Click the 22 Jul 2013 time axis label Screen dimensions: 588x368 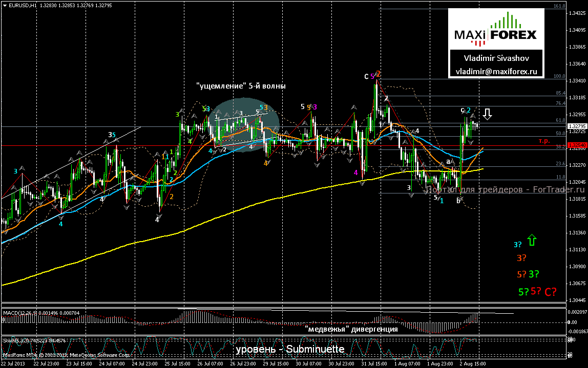pyautogui.click(x=13, y=363)
